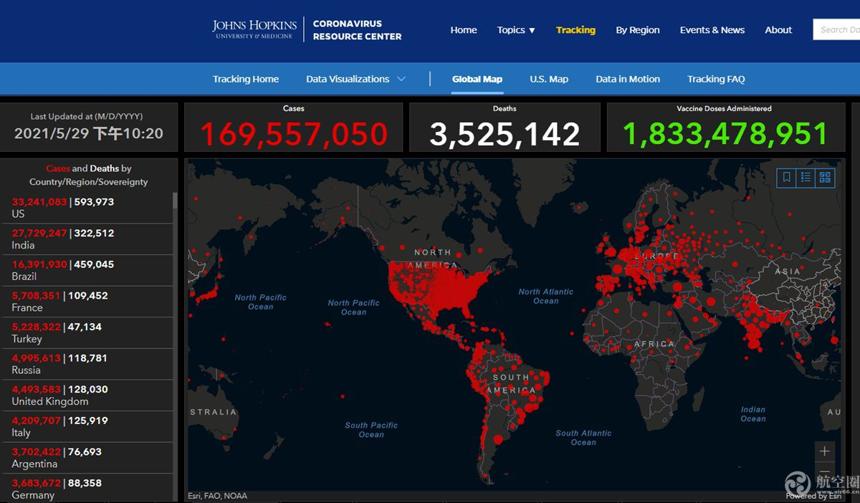Expand the Topics dropdown menu
This screenshot has width=860, height=503.
point(516,30)
